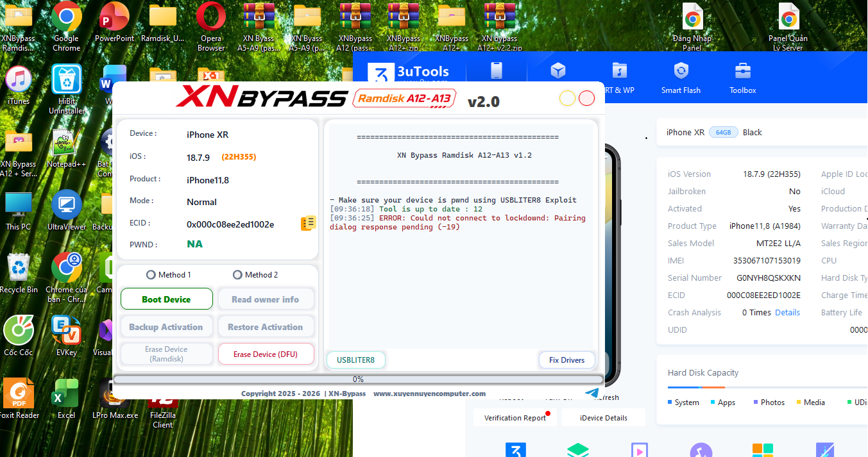The width and height of the screenshot is (868, 457).
Task: Open Ramdisk_U folder on desktop
Action: tap(163, 22)
